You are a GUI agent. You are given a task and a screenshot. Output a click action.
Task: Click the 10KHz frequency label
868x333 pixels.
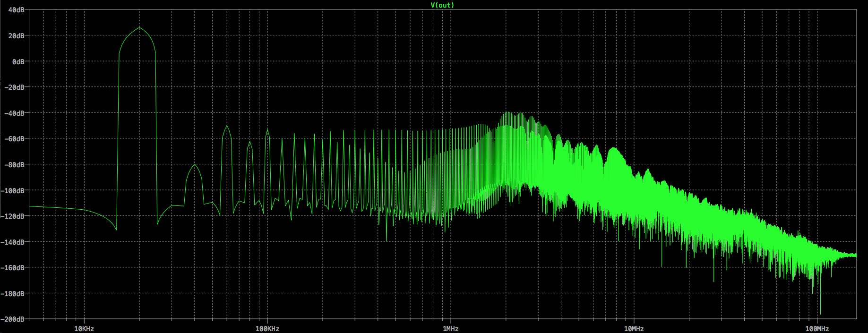(84, 328)
